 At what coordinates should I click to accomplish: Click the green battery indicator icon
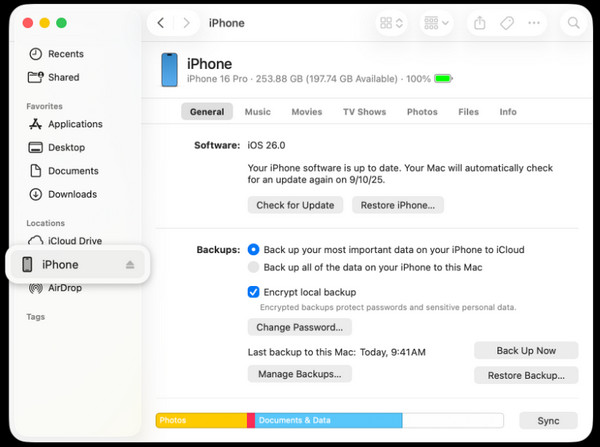coord(443,79)
